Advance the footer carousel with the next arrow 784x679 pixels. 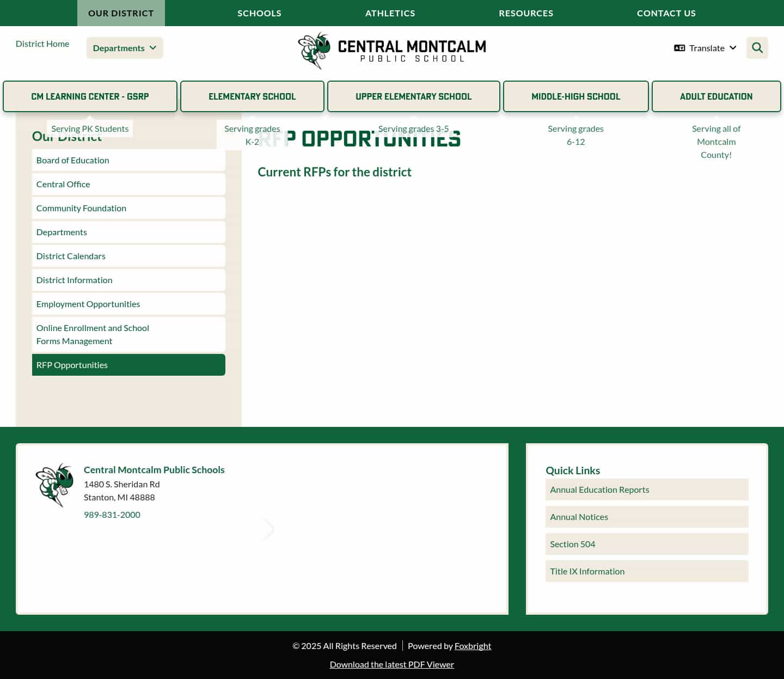269,529
